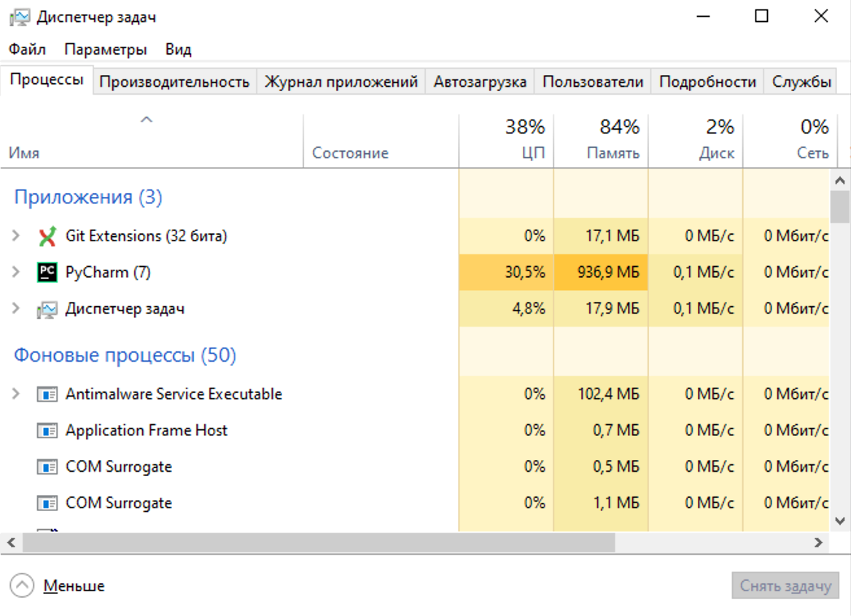Click the horizontal scrollbar left arrow
Viewport: 851px width, 616px height.
click(12, 542)
